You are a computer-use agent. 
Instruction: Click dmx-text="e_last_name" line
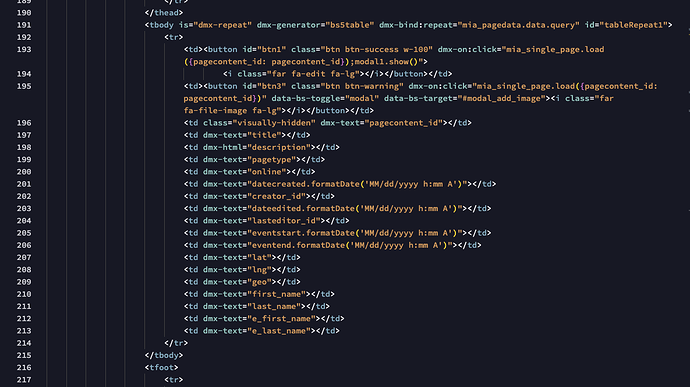[262, 331]
